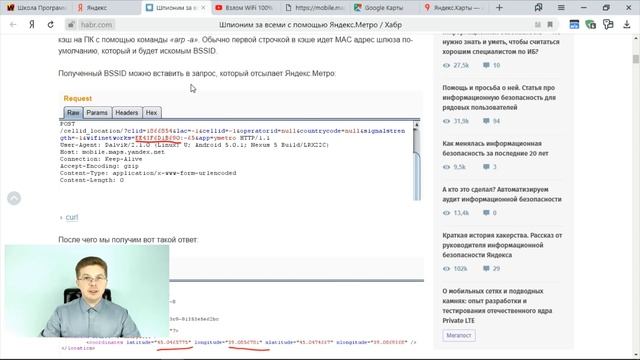
Task: Go back with the arrow button
Action: pyautogui.click(x=13, y=24)
